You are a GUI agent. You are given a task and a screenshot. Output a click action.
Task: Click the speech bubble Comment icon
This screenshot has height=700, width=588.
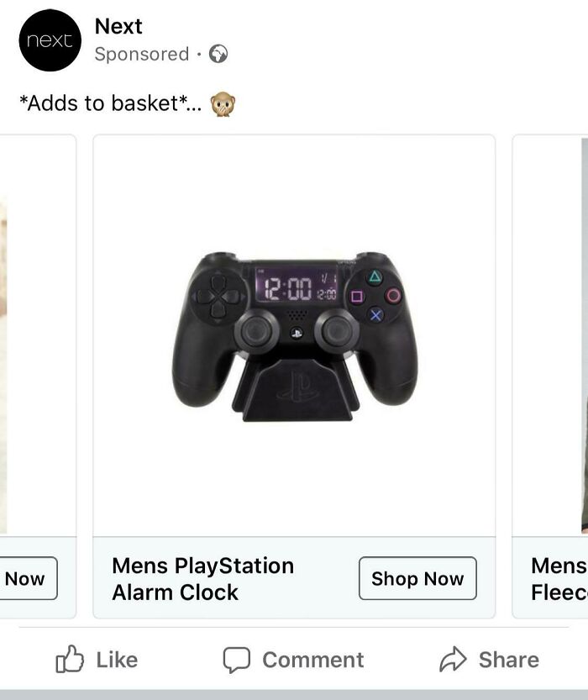pos(235,660)
